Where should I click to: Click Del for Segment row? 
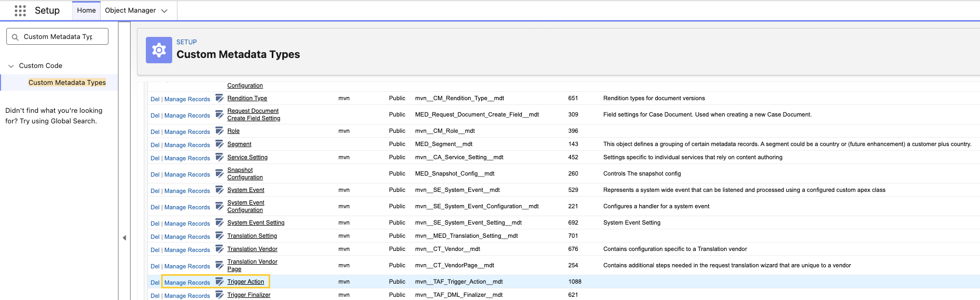point(155,146)
